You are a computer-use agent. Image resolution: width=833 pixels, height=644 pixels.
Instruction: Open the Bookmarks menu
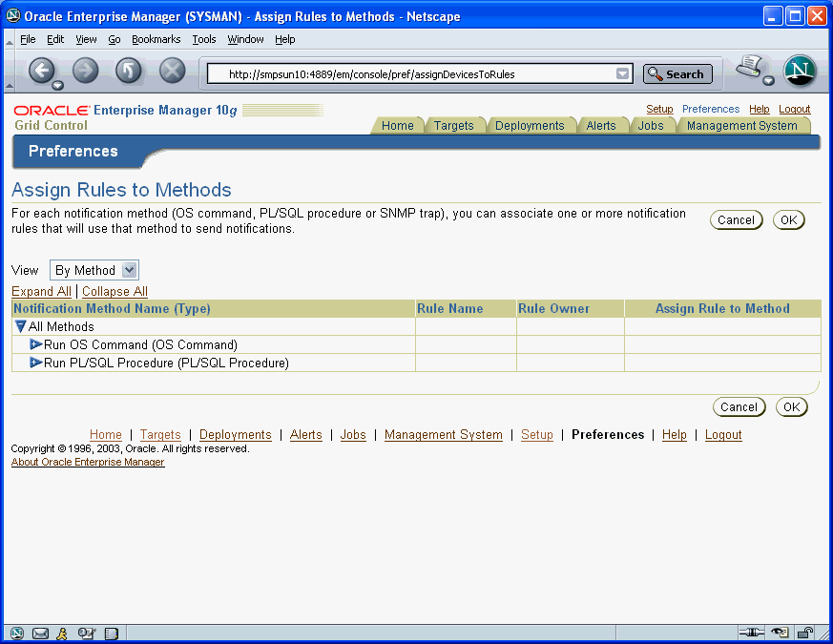pos(156,39)
